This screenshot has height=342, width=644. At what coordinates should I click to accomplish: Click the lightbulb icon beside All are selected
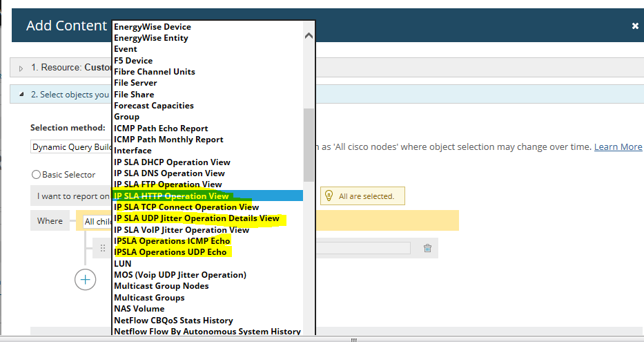coord(329,196)
